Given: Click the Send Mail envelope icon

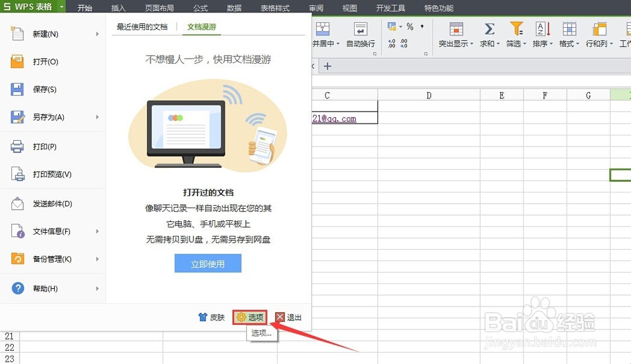Looking at the screenshot, I should pyautogui.click(x=17, y=204).
